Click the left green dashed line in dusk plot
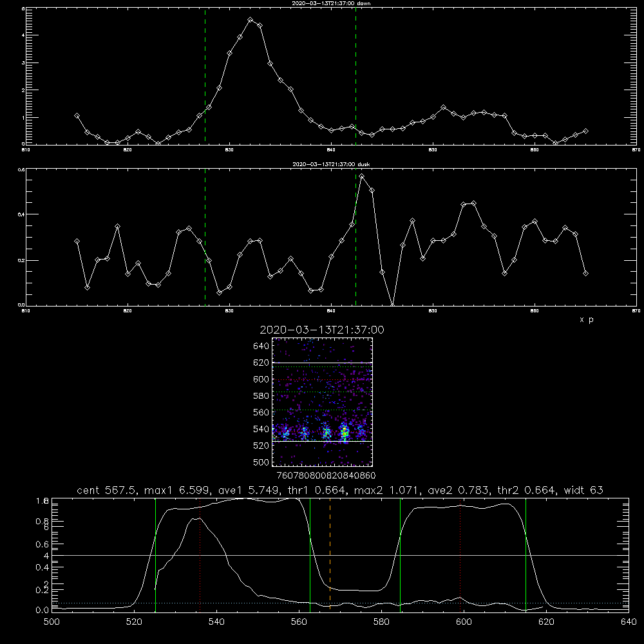Image resolution: width=644 pixels, height=644 pixels. [205, 237]
